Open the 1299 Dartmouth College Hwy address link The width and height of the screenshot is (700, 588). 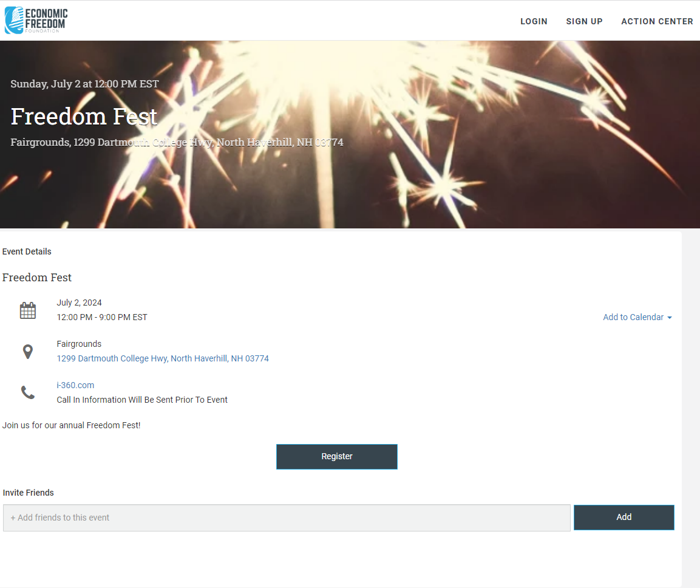click(163, 358)
